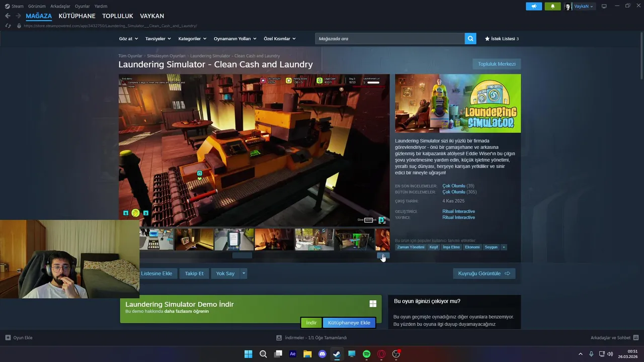Reload the store page with refresh icon
Image resolution: width=644 pixels, height=362 pixels.
8,26
